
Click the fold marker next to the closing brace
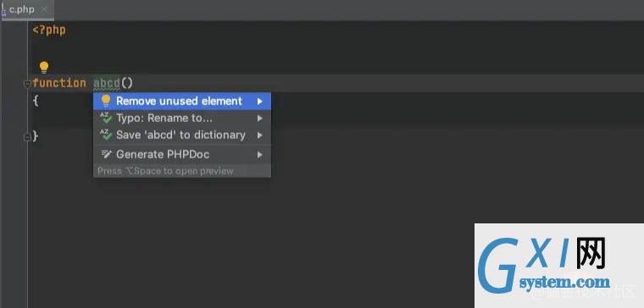(x=27, y=137)
